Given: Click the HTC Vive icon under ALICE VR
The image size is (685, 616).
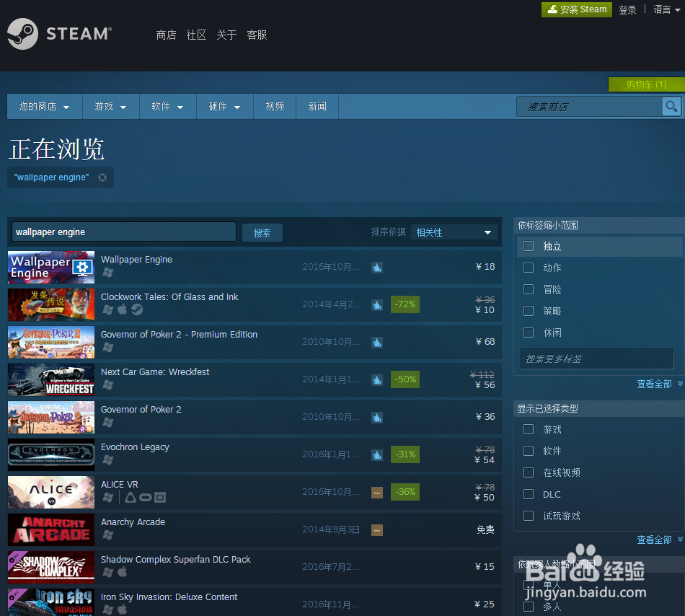Looking at the screenshot, I should pyautogui.click(x=131, y=497).
